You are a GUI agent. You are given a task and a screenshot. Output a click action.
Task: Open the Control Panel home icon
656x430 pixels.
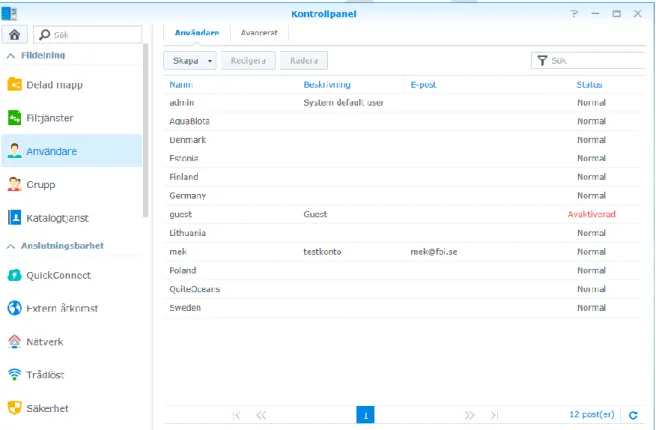(15, 34)
